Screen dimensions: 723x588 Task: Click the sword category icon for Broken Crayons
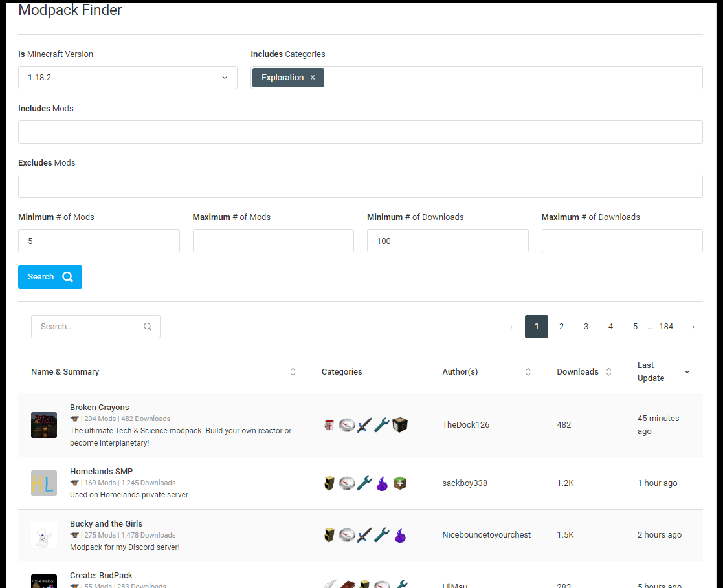[x=364, y=425]
